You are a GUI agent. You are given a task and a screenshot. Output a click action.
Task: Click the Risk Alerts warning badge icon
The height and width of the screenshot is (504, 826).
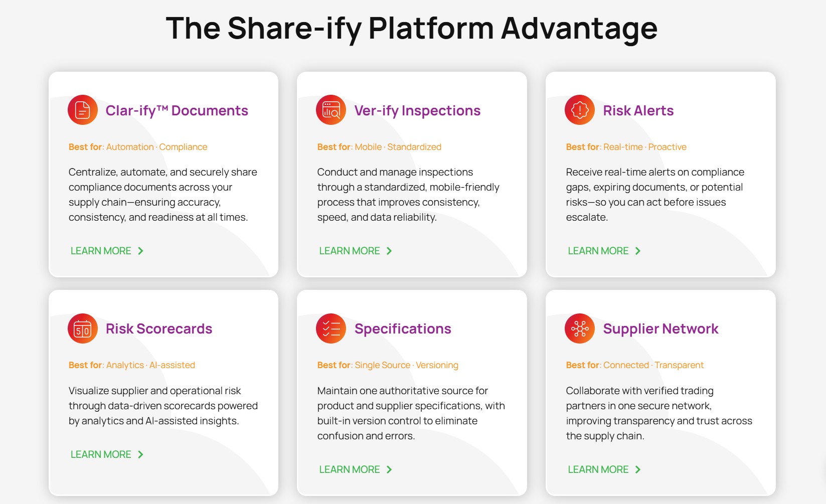580,110
